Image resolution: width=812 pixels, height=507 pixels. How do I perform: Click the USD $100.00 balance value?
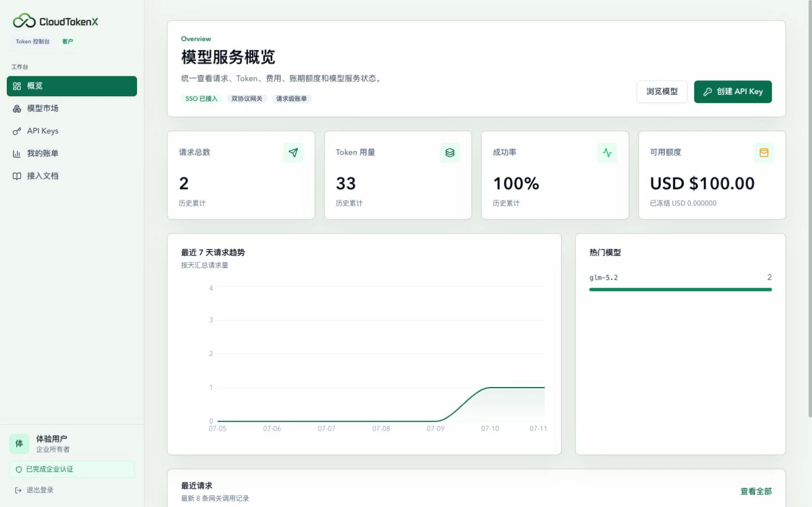(x=702, y=183)
